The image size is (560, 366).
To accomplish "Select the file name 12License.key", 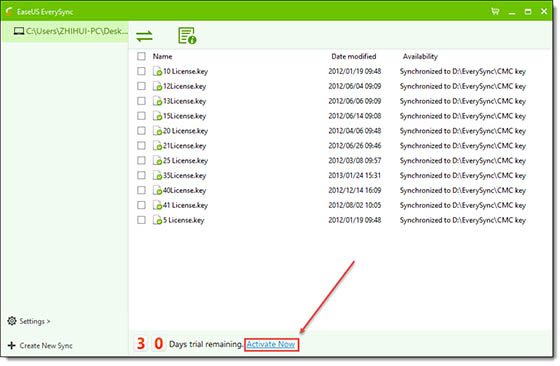I will (x=185, y=86).
